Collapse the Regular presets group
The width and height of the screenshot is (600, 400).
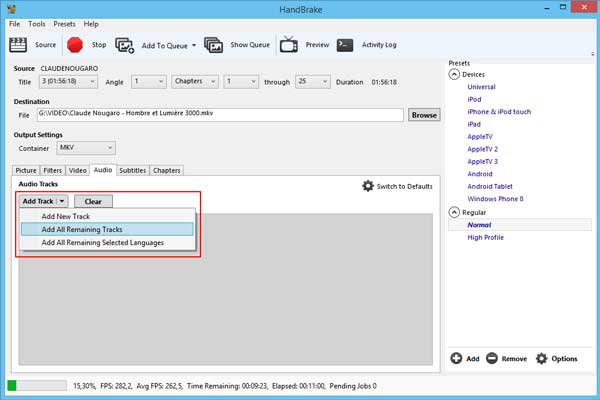(454, 212)
